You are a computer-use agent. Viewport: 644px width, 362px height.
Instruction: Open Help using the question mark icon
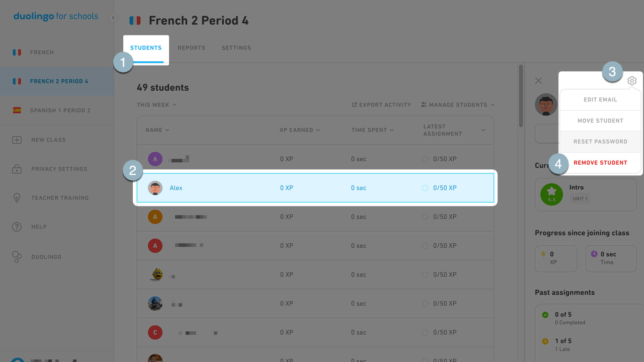pos(17,227)
